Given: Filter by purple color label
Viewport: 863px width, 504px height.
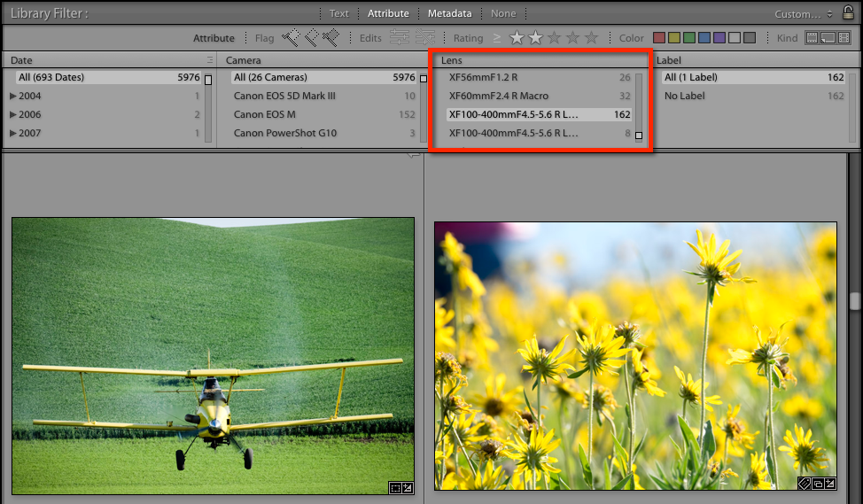Looking at the screenshot, I should (719, 37).
